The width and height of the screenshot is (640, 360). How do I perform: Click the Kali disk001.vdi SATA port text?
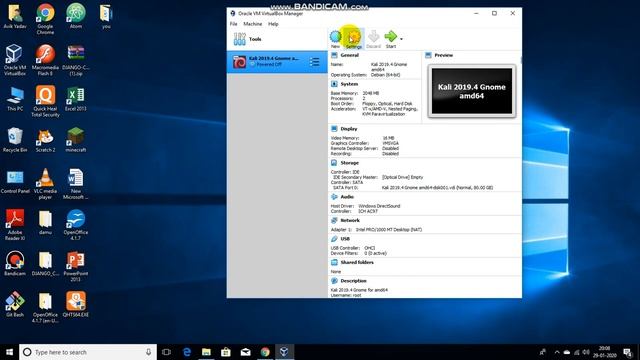(x=437, y=188)
